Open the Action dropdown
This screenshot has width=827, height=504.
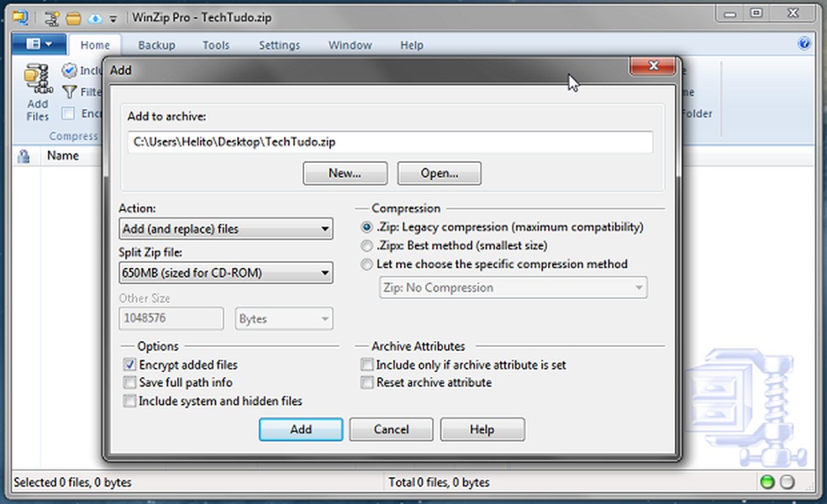pos(226,228)
